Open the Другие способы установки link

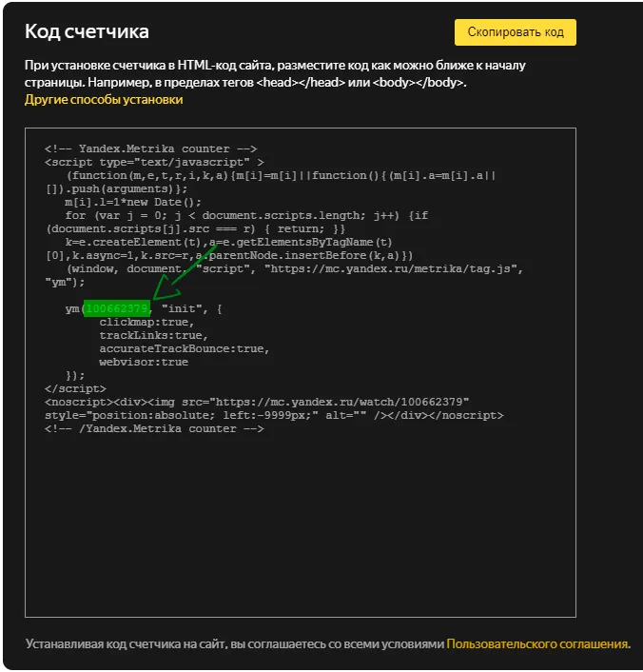tap(104, 99)
